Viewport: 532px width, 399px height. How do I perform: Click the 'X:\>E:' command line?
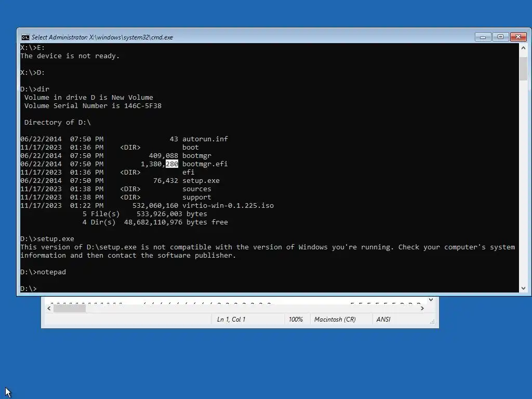point(33,48)
